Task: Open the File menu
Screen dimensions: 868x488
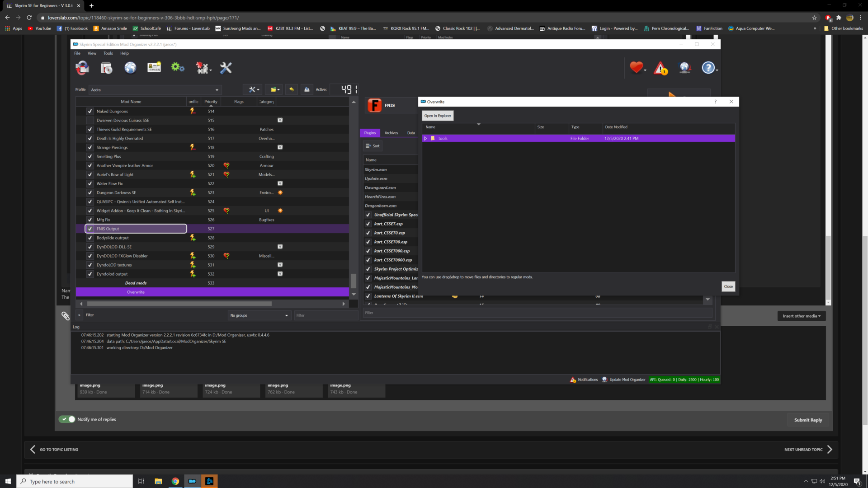Action: click(77, 53)
